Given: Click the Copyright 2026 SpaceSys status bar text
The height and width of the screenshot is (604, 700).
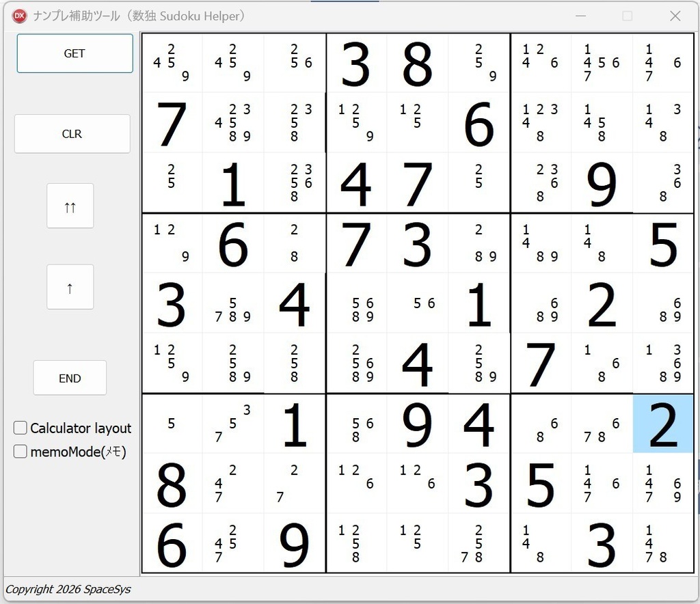Looking at the screenshot, I should pyautogui.click(x=68, y=588).
